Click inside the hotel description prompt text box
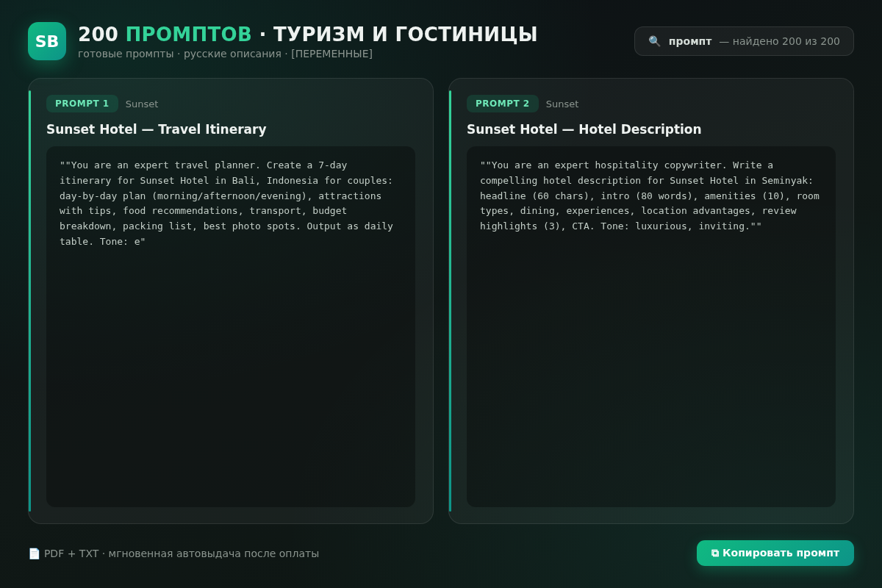 (651, 326)
